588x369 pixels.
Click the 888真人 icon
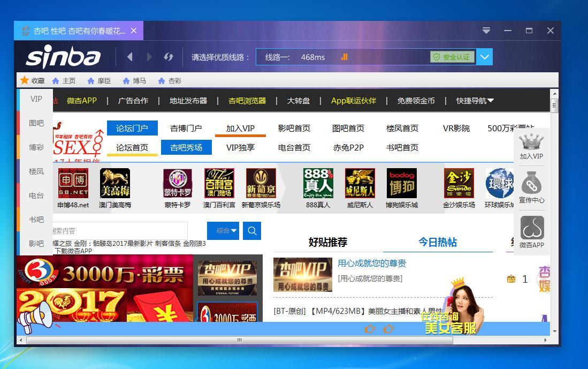point(318,183)
